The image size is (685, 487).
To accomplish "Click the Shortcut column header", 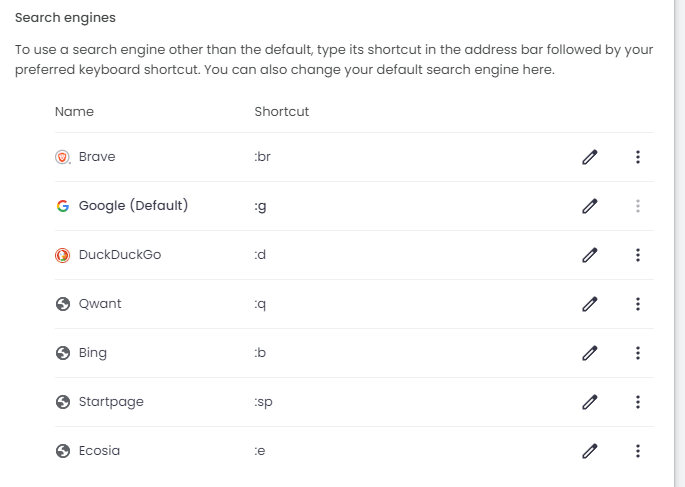I will click(x=282, y=112).
